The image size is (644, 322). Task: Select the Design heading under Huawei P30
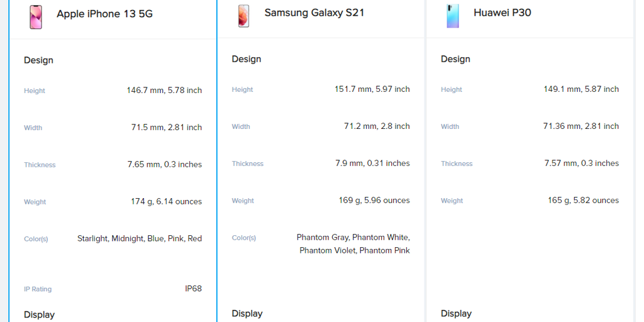pos(455,59)
